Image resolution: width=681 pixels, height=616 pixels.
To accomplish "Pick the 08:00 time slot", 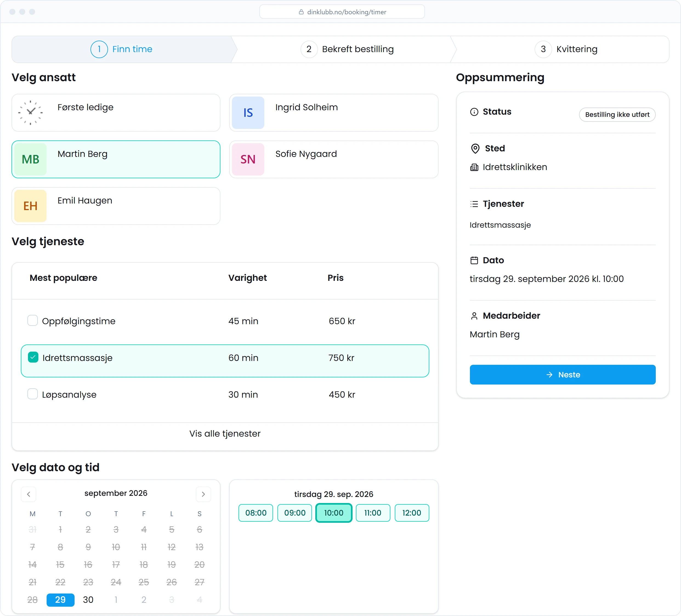I will coord(256,513).
